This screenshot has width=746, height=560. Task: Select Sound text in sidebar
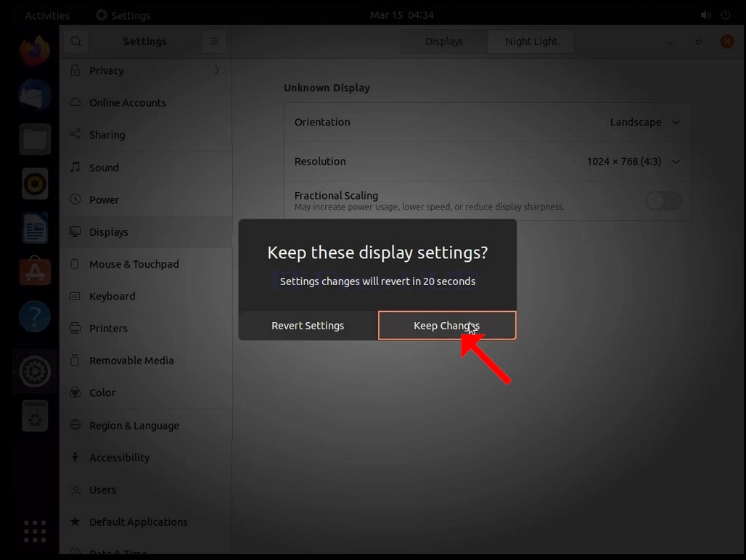tap(104, 168)
